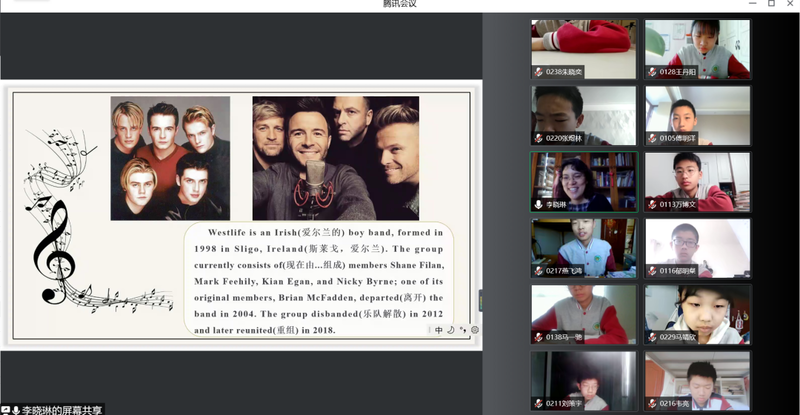
Task: Select the video tile of participant 0229
Action: click(x=697, y=314)
